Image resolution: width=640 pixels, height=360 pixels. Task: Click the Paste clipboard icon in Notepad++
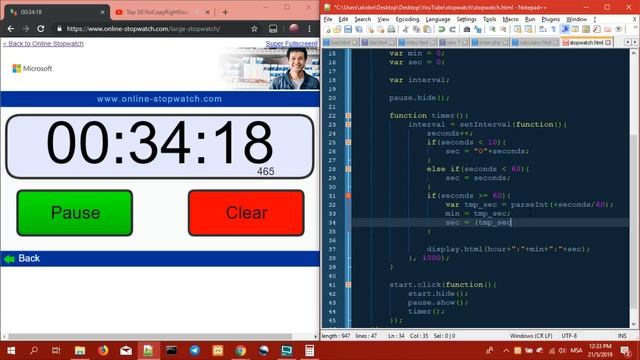(x=427, y=29)
